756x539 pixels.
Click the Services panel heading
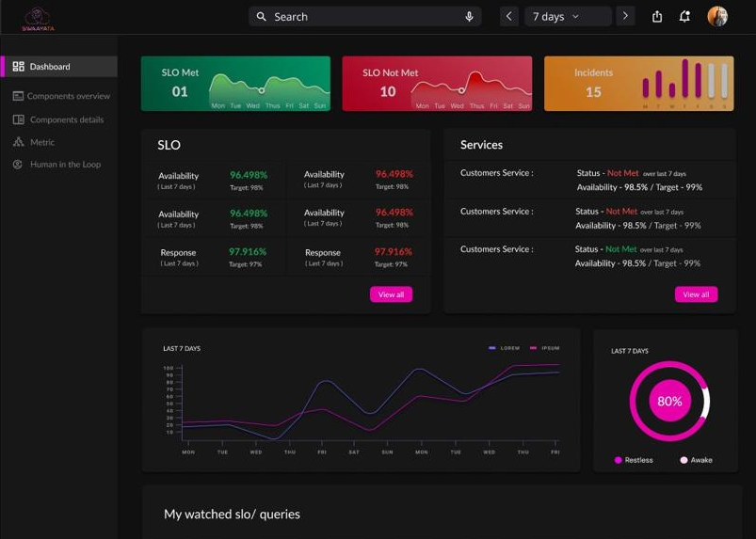pyautogui.click(x=482, y=145)
